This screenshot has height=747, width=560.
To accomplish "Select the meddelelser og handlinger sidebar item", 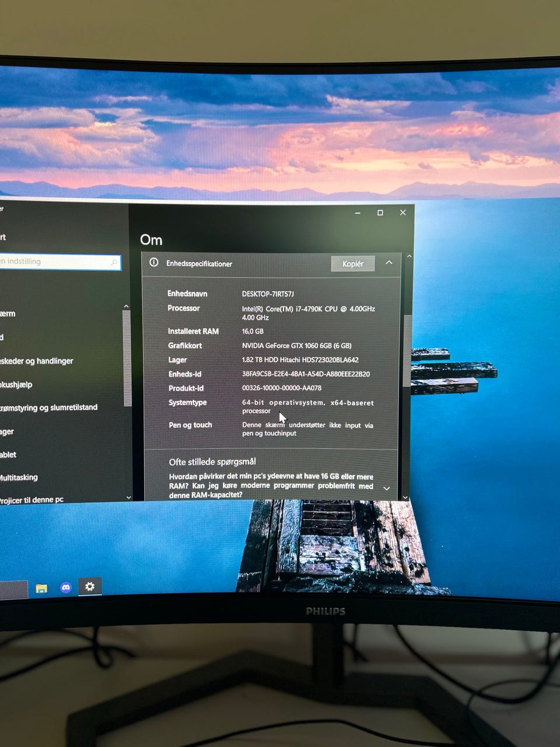I will pyautogui.click(x=37, y=361).
